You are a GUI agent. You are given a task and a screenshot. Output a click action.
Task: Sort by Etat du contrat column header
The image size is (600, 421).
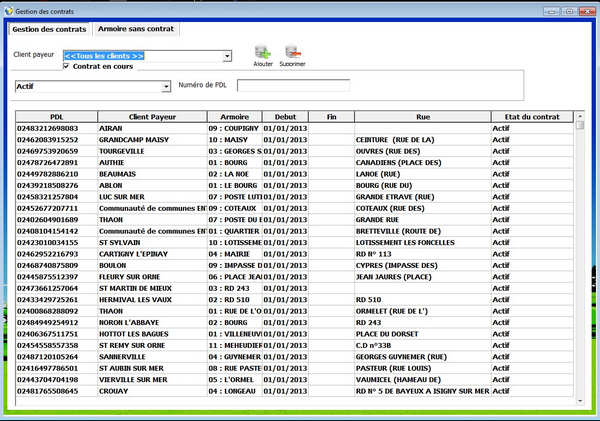[x=532, y=117]
